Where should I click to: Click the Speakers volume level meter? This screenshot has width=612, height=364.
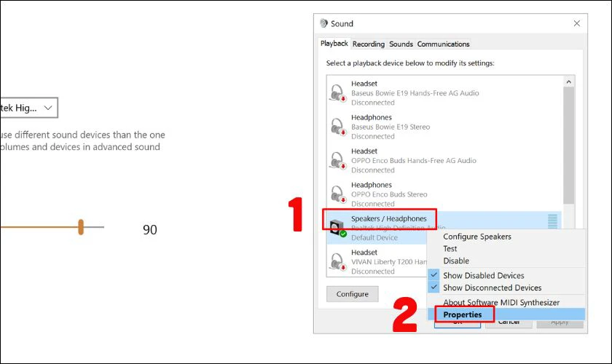552,221
